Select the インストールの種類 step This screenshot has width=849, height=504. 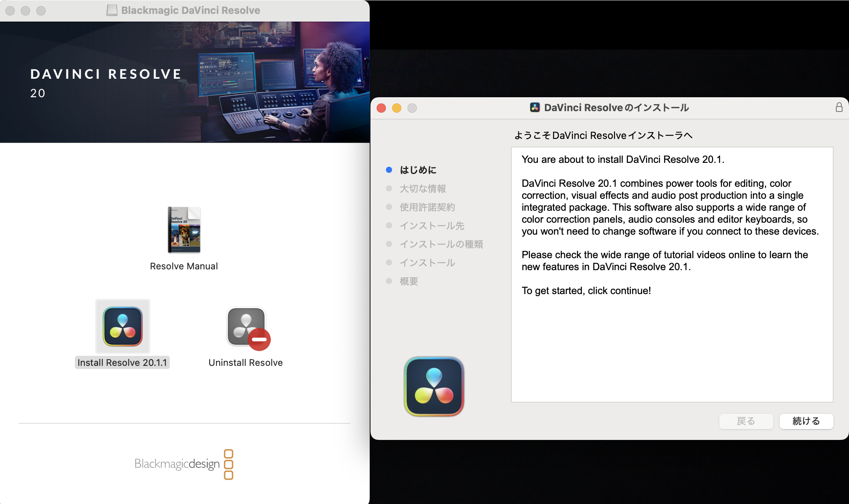tap(441, 244)
